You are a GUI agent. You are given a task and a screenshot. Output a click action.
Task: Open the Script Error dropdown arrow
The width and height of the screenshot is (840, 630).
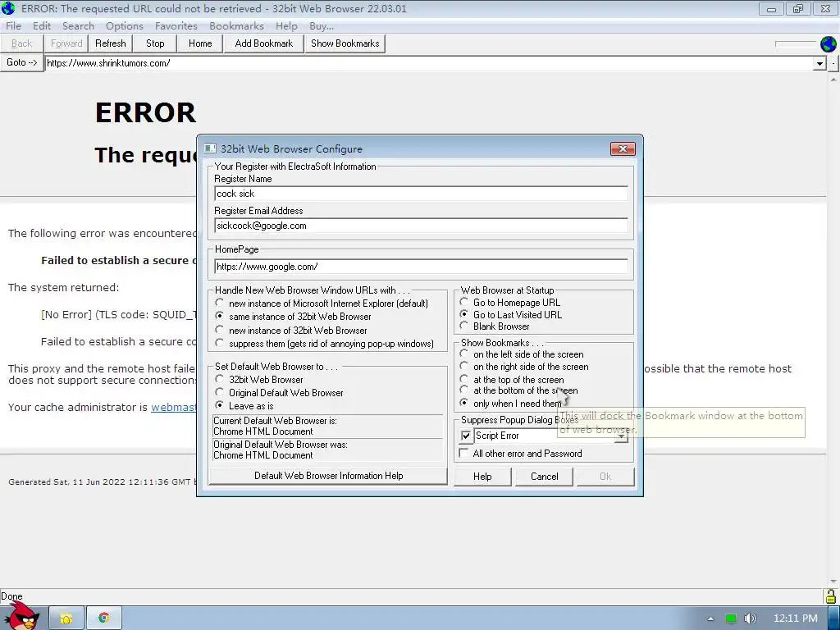(621, 436)
